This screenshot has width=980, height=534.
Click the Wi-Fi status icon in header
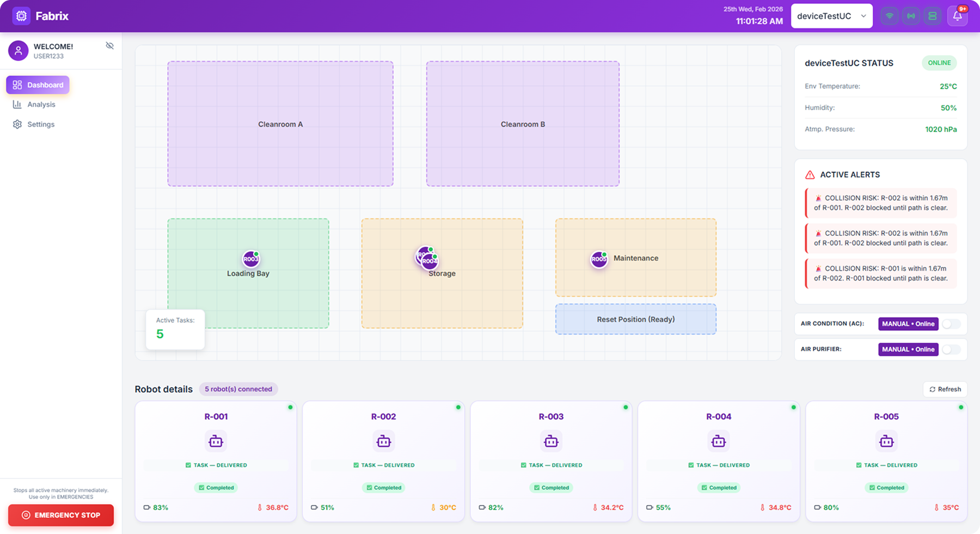tap(890, 16)
